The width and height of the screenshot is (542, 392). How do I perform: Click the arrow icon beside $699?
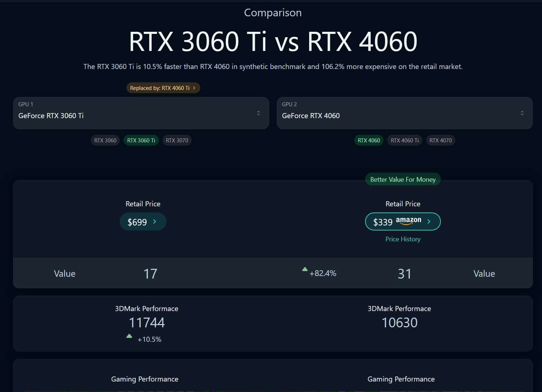[x=155, y=221]
